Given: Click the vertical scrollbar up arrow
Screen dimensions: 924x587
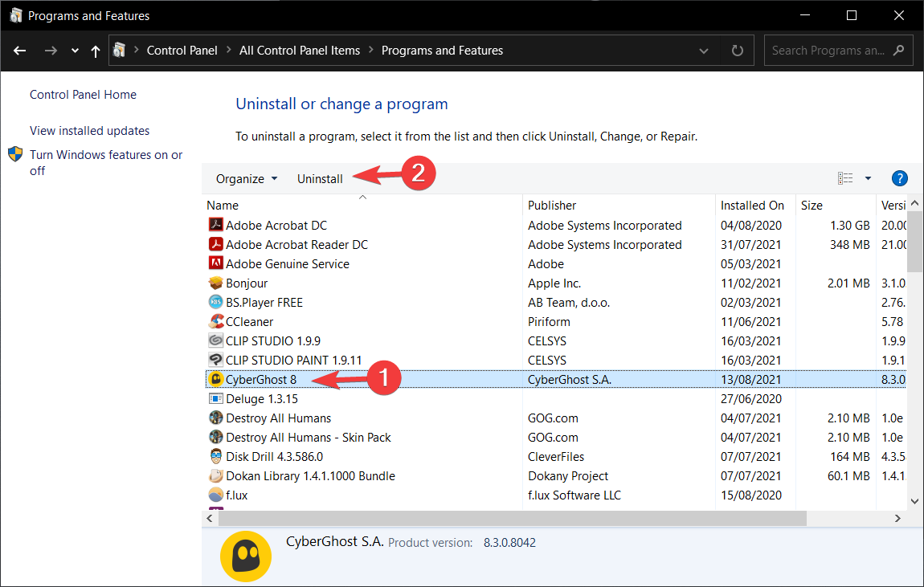Looking at the screenshot, I should coord(914,203).
